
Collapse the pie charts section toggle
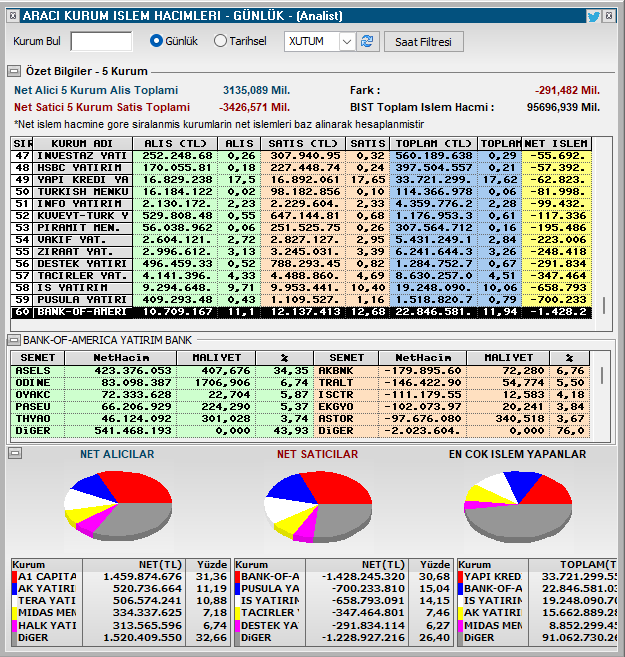click(x=15, y=453)
